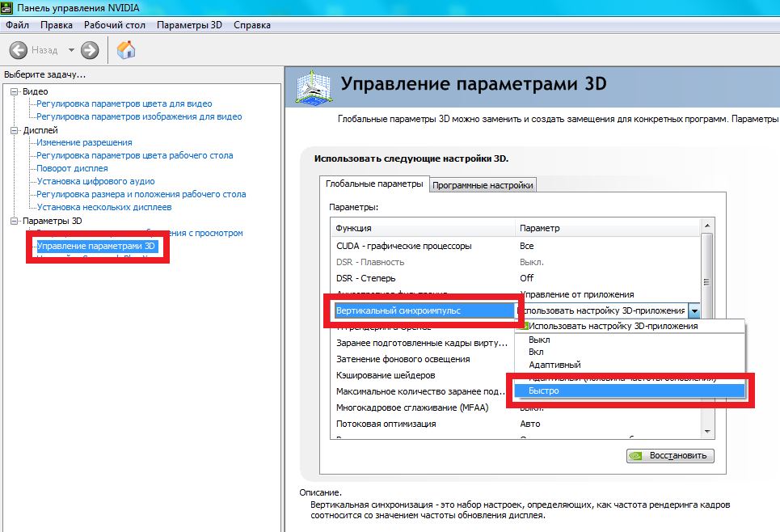This screenshot has width=780, height=532.
Task: Open Изменение разрешения link
Action: click(85, 142)
